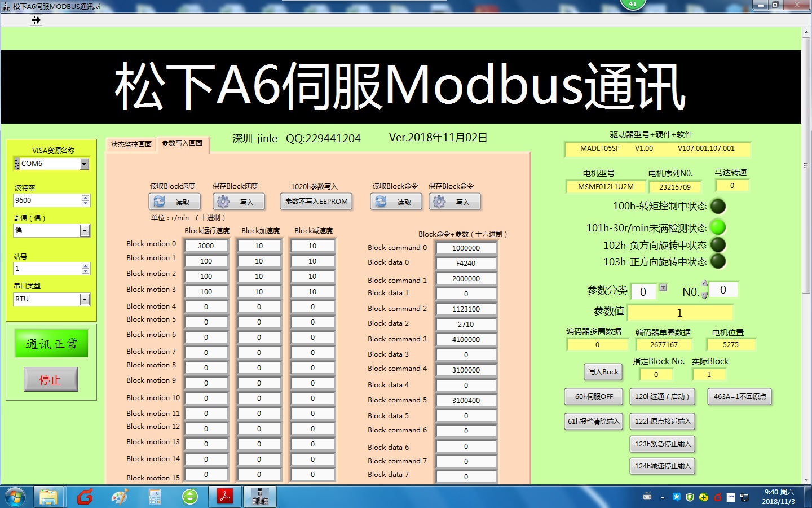The width and height of the screenshot is (812, 508).
Task: Expand the 串口类型 RTU dropdown
Action: pyautogui.click(x=85, y=299)
